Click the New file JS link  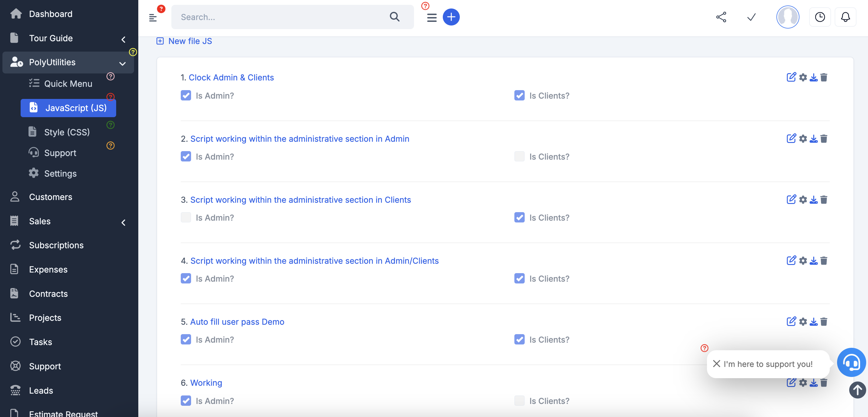[x=190, y=41]
